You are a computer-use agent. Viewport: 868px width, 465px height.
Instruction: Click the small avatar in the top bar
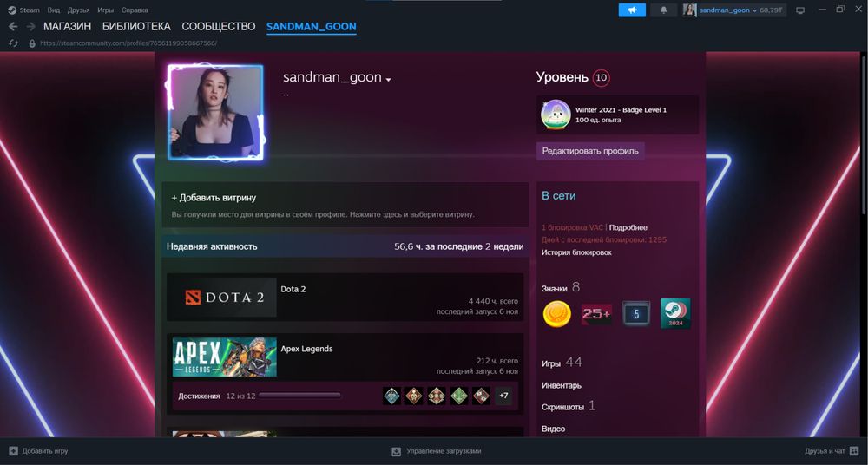point(689,10)
